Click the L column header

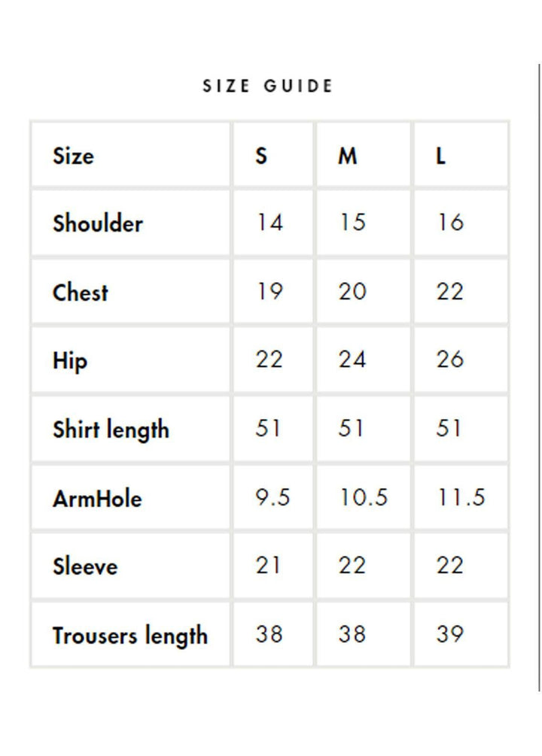pyautogui.click(x=441, y=156)
